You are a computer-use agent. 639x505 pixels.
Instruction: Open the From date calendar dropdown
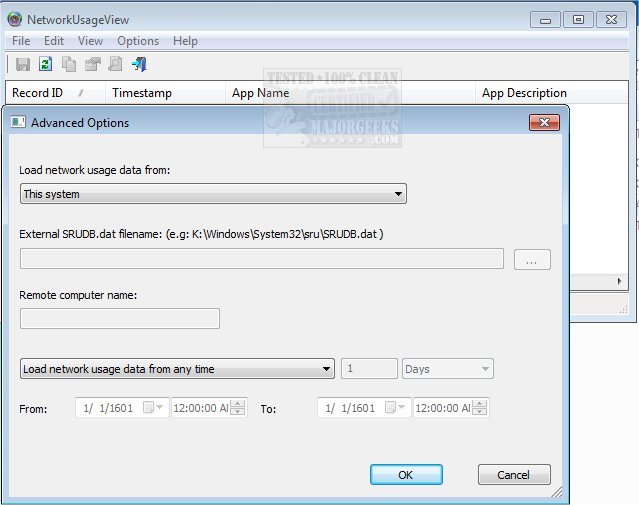(x=153, y=407)
